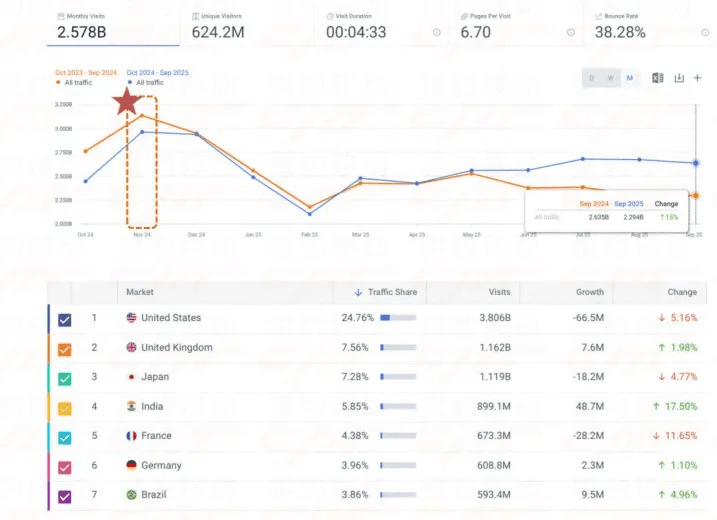Open info icon for Pages Per Visit
Image resolution: width=717 pixels, height=520 pixels.
(x=571, y=32)
